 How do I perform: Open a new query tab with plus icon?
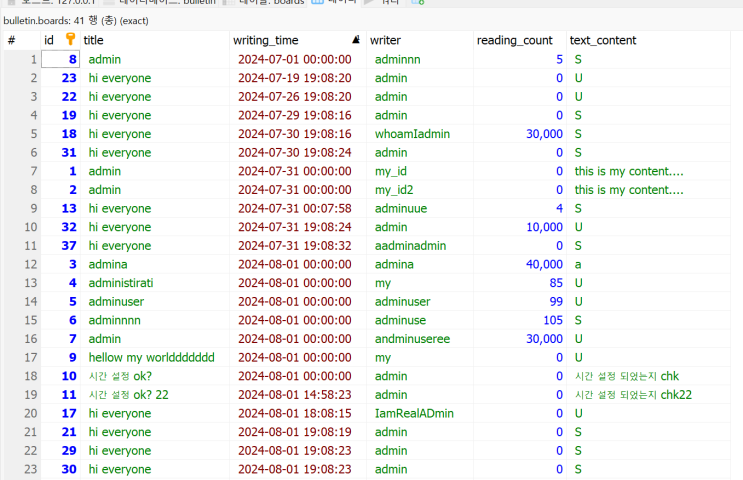[417, 2]
